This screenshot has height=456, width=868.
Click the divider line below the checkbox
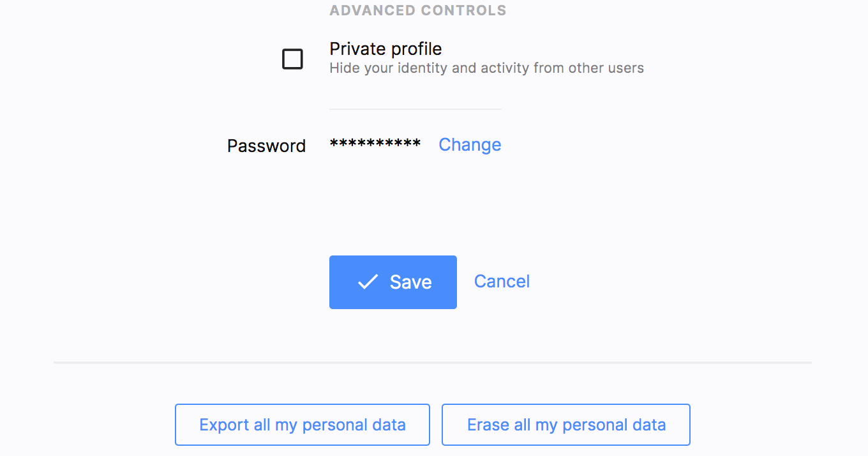pos(415,109)
